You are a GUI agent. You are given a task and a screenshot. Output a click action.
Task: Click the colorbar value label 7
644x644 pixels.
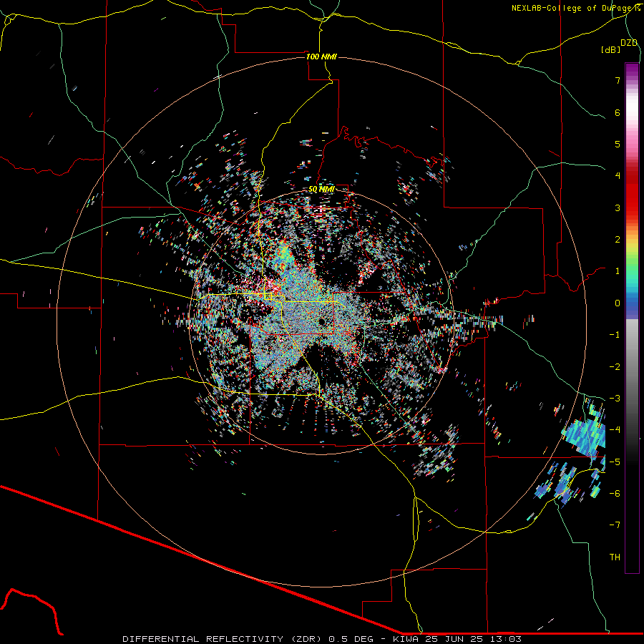(x=618, y=80)
